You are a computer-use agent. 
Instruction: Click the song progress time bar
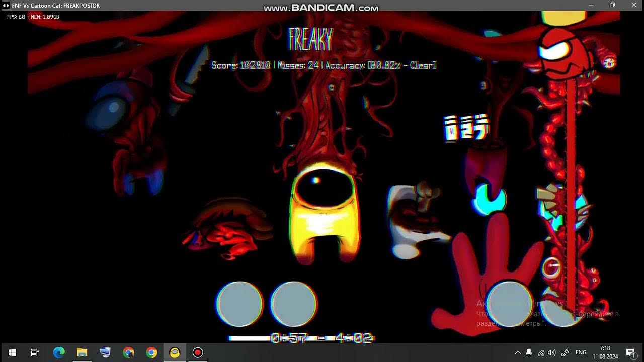301,338
